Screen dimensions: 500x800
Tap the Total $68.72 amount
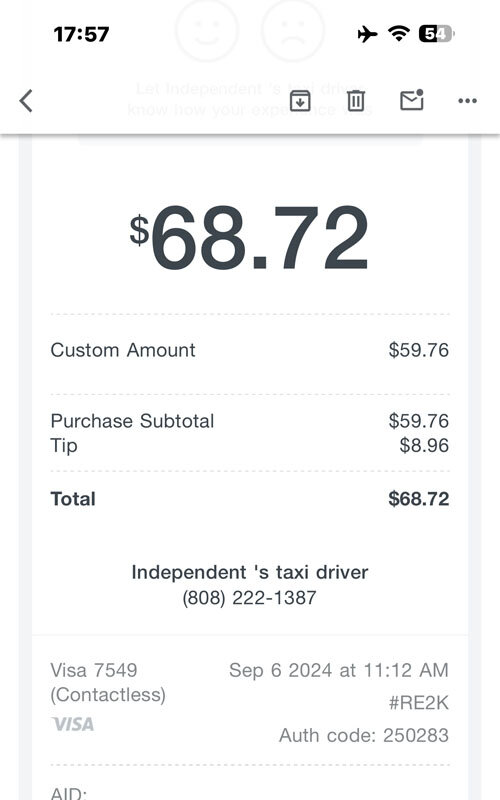(x=418, y=498)
